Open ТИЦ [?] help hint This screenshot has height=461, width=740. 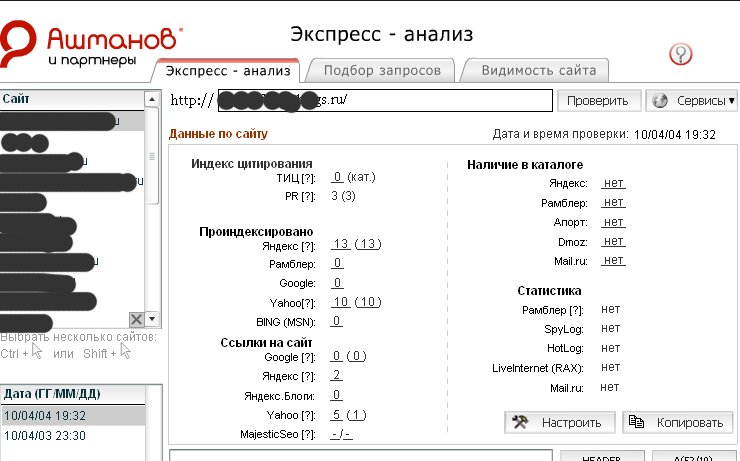(308, 178)
